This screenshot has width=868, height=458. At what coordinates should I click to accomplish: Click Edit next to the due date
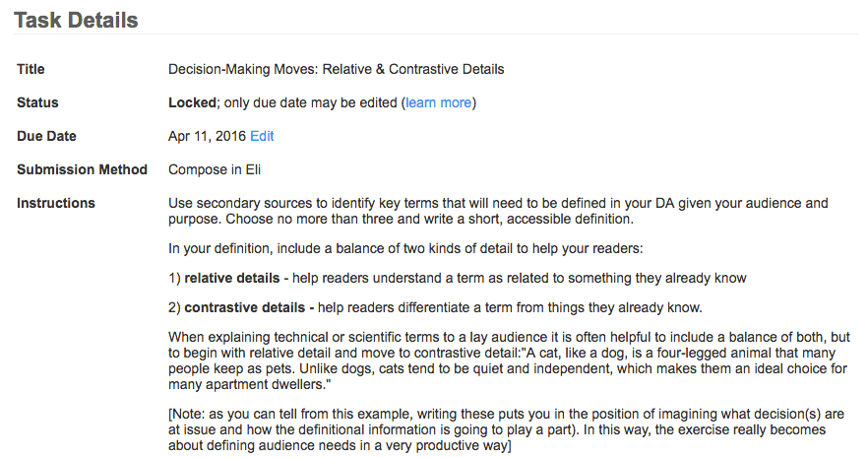tap(262, 136)
